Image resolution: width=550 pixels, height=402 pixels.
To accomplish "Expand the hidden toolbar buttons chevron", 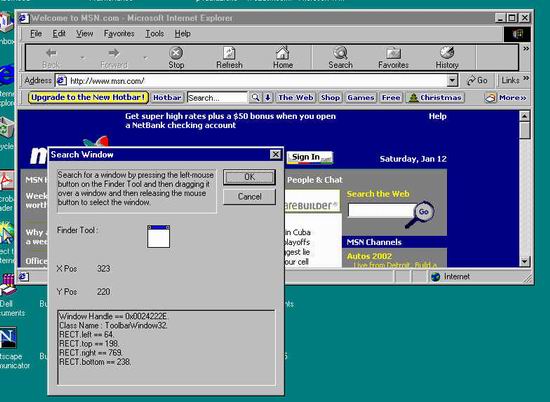I will [526, 49].
